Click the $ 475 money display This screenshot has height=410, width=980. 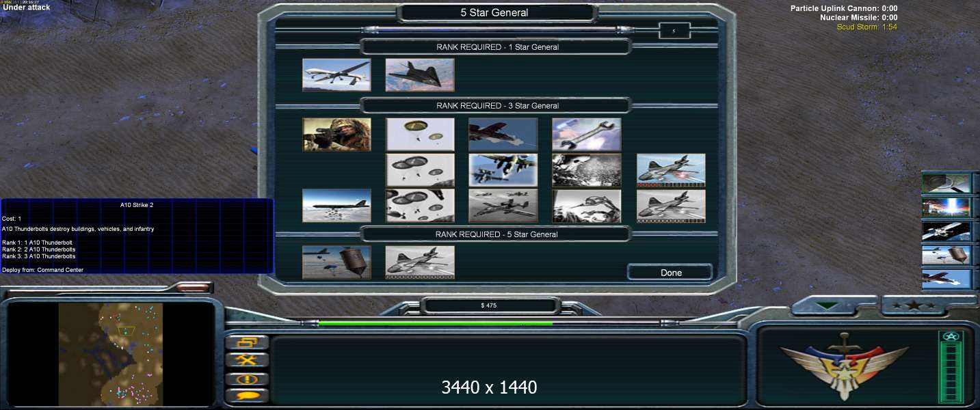click(x=489, y=305)
